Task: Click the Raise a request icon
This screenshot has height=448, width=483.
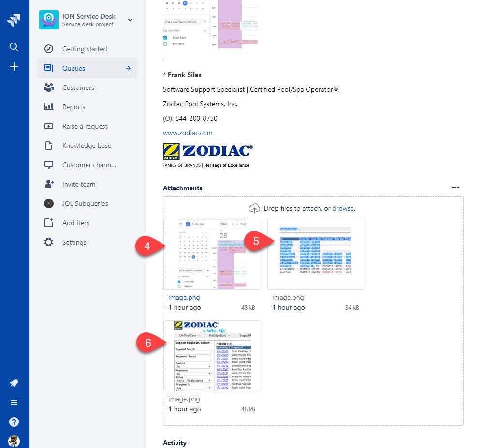Action: point(49,126)
